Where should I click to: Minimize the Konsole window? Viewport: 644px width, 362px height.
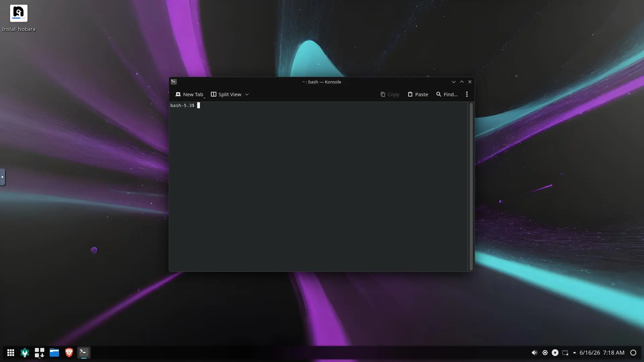[454, 82]
